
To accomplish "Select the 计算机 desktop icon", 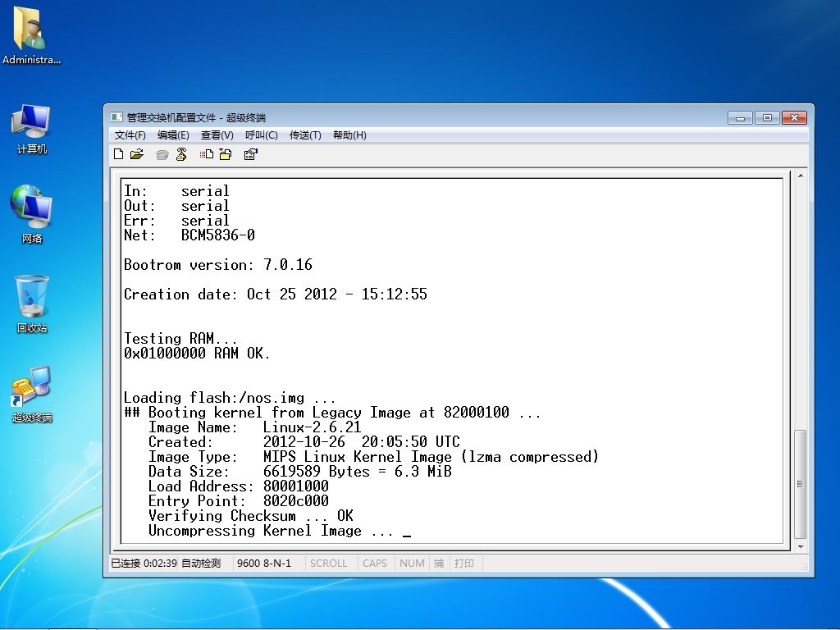I will [32, 129].
